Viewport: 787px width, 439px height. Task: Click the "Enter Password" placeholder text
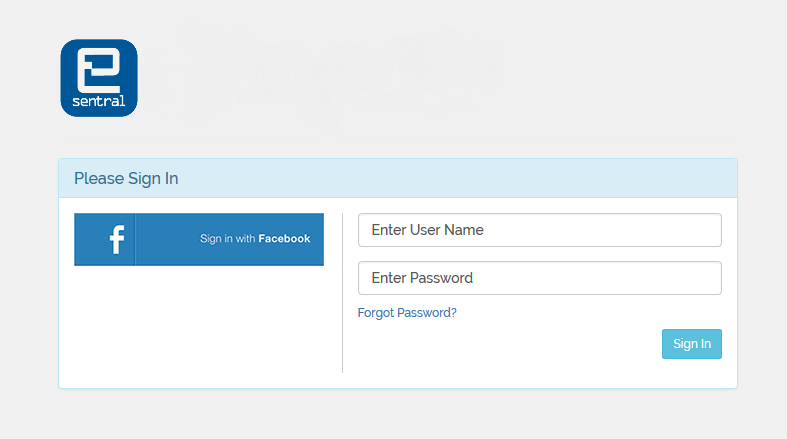tap(422, 278)
